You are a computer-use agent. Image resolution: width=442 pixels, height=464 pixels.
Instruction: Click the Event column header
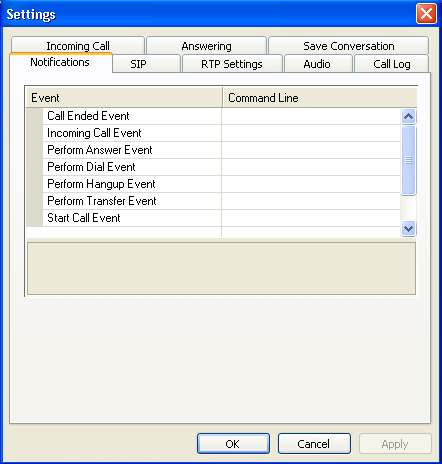[x=124, y=98]
